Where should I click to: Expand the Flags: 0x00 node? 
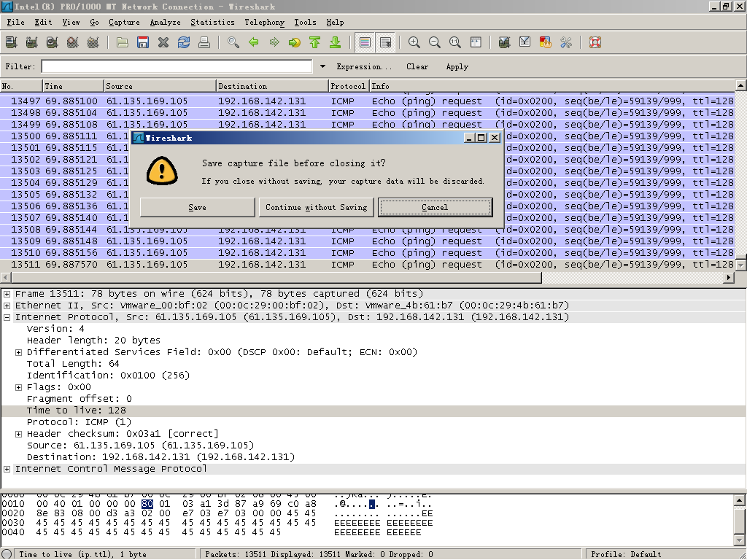[x=18, y=387]
